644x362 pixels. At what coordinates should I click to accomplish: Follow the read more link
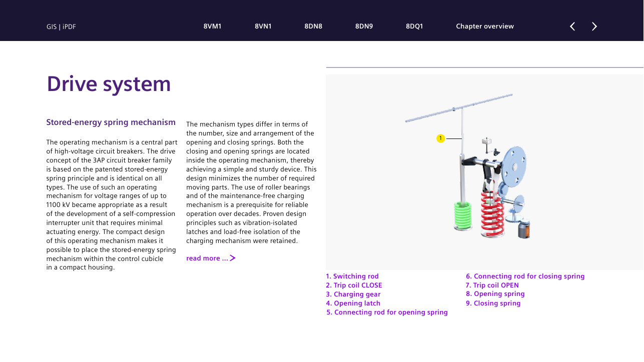click(x=207, y=258)
